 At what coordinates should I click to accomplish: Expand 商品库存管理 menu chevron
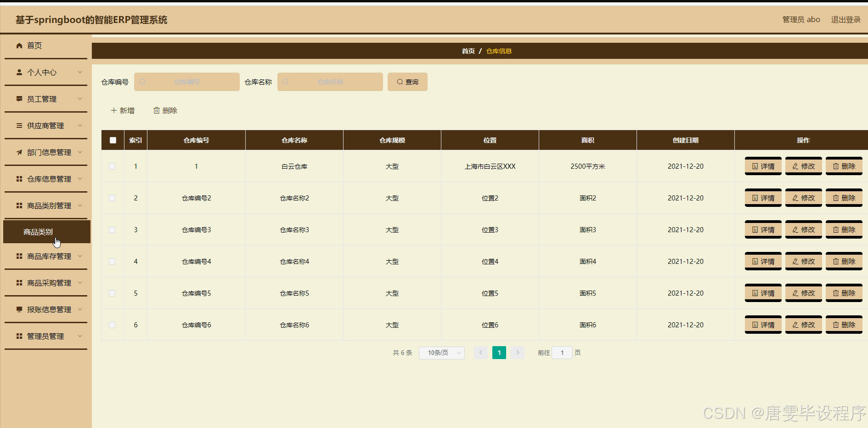[x=80, y=256]
